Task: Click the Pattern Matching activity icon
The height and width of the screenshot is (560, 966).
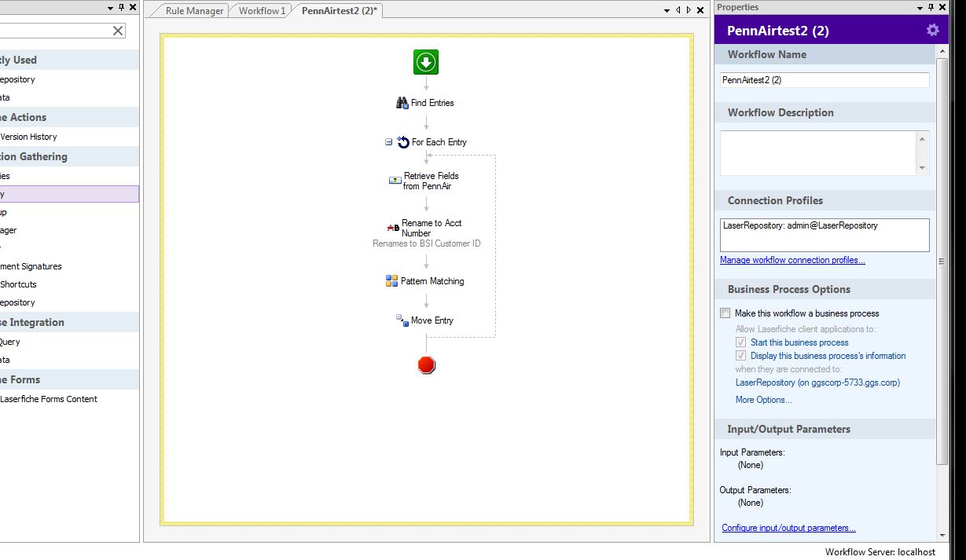Action: coord(391,281)
